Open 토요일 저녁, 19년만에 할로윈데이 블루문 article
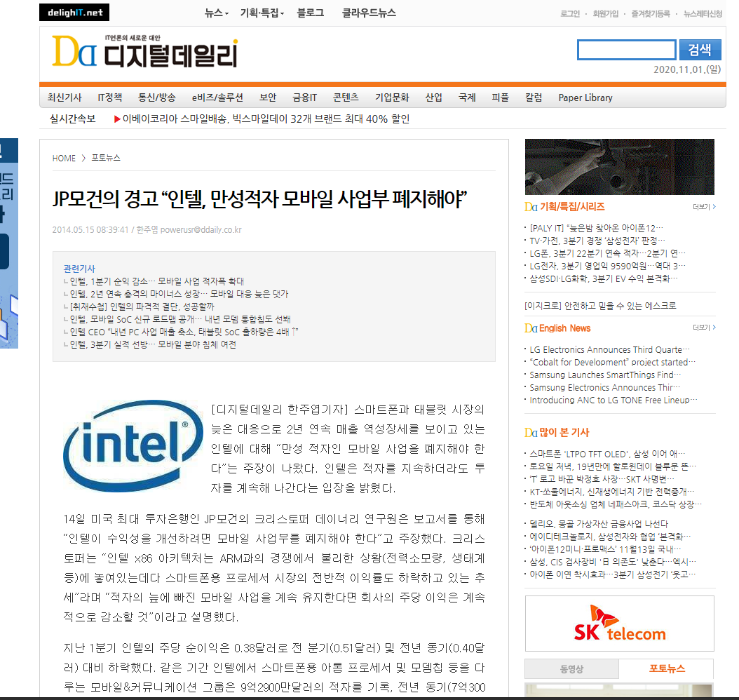This screenshot has height=700, width=739. click(x=613, y=466)
